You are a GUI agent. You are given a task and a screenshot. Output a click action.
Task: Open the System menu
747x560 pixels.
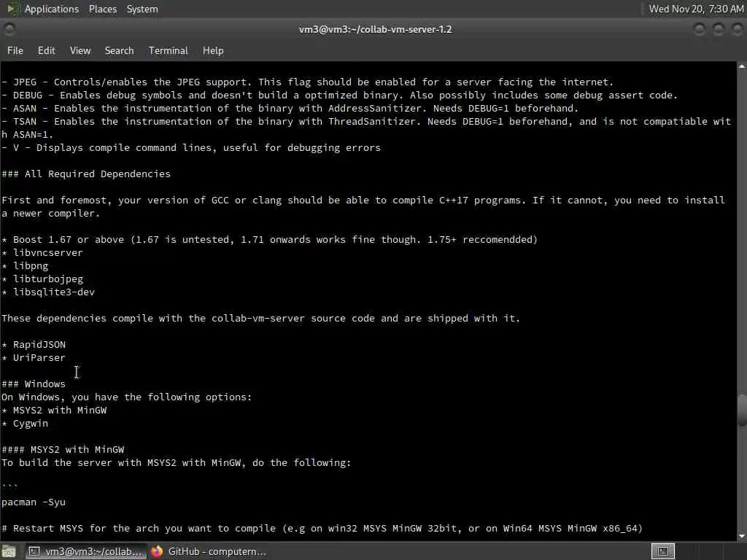142,9
